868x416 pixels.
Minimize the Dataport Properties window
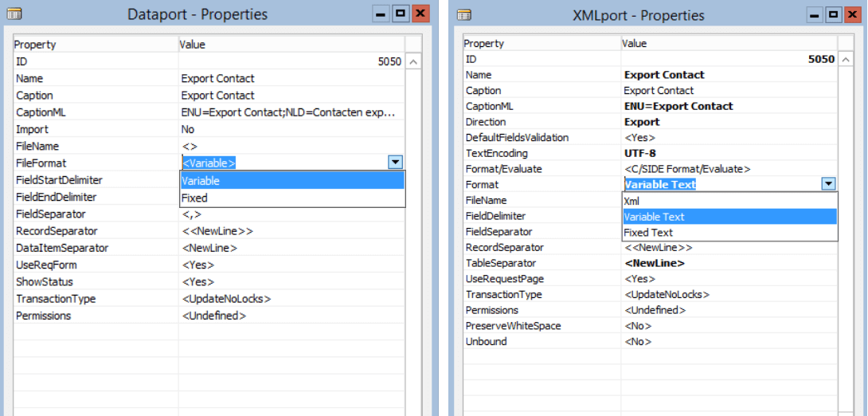381,14
